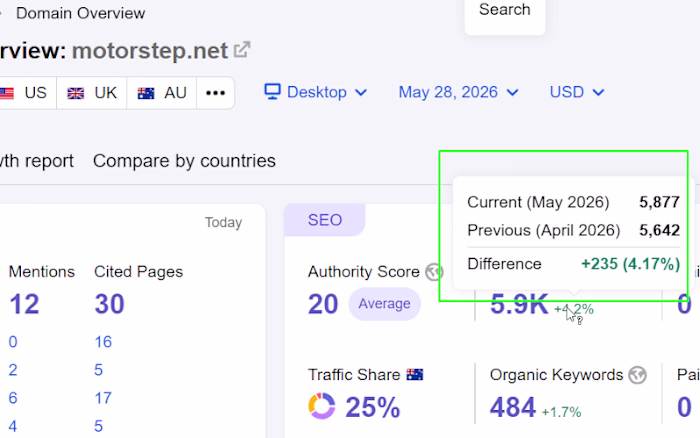Click the +1.7% keywords change
Image resolution: width=700 pixels, height=438 pixels.
point(561,412)
